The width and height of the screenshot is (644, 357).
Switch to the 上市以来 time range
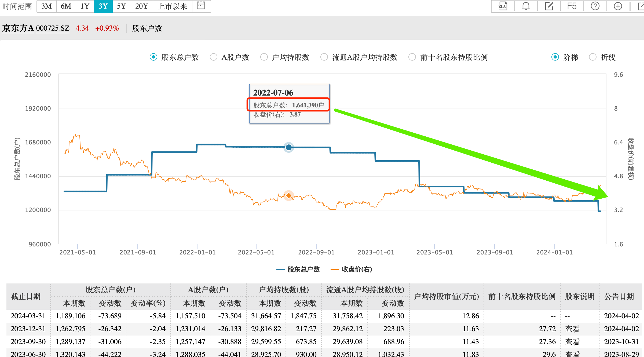point(172,6)
